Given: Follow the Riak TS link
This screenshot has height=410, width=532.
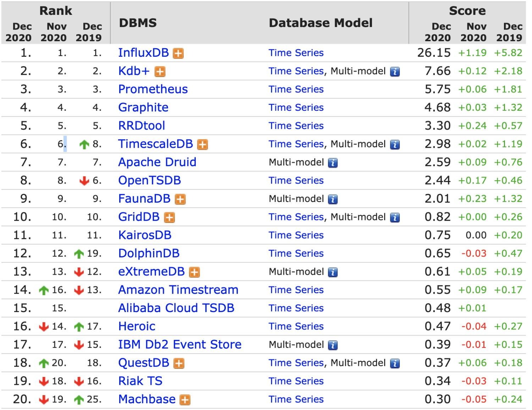Looking at the screenshot, I should click(140, 381).
